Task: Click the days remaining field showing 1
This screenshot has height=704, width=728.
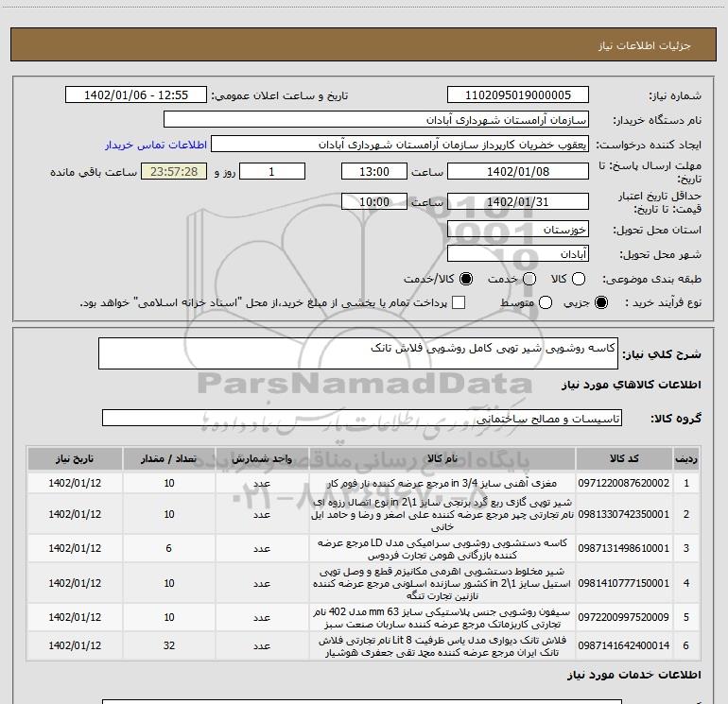Action: pyautogui.click(x=272, y=171)
